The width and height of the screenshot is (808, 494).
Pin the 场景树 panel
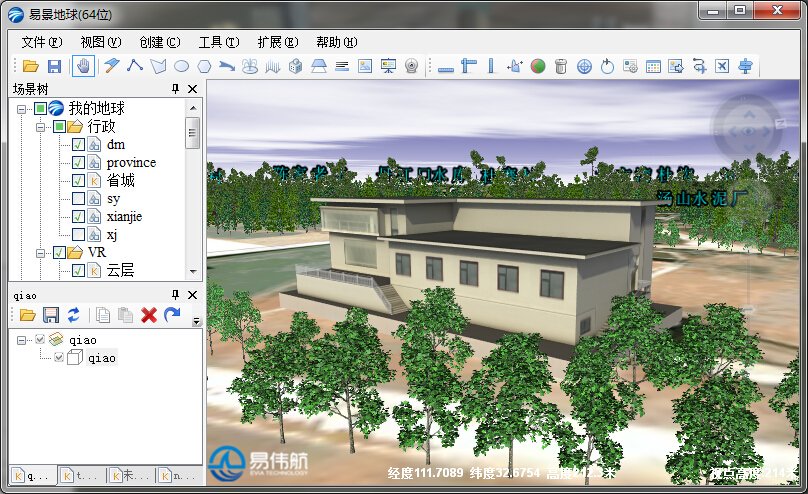175,89
